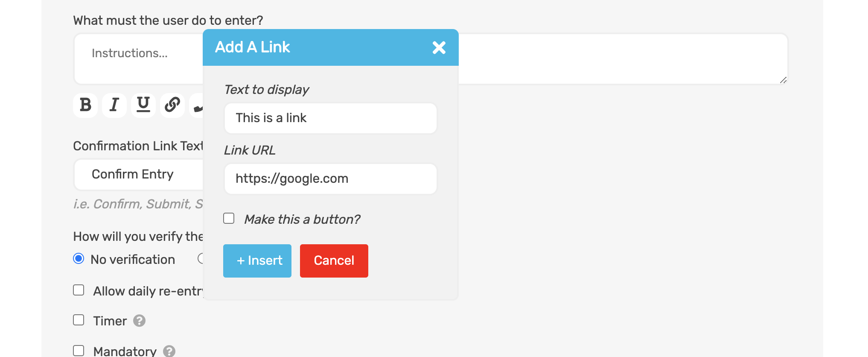Select the No verification radio option
Image resolution: width=868 pixels, height=357 pixels.
(x=79, y=259)
